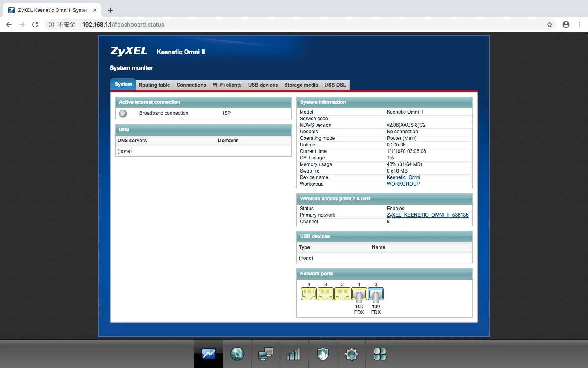Click network port 2 icon
This screenshot has width=588, height=368.
tap(342, 294)
